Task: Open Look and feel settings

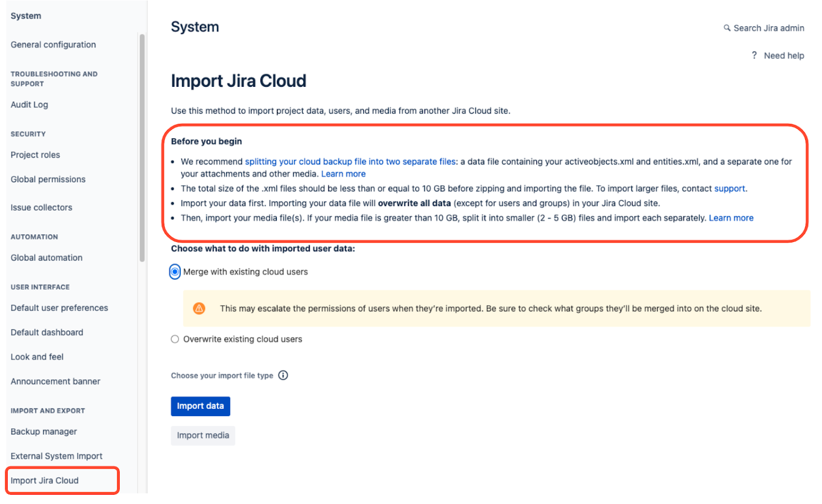Action: click(x=38, y=357)
